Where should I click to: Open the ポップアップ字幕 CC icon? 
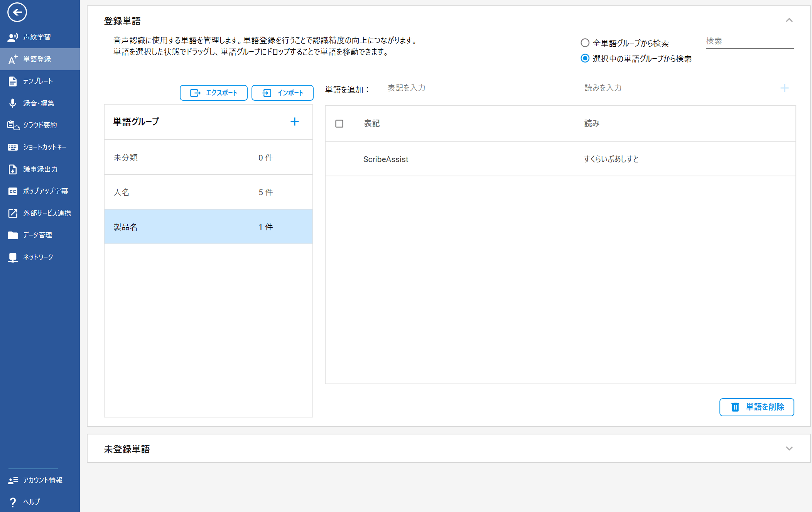point(13,191)
